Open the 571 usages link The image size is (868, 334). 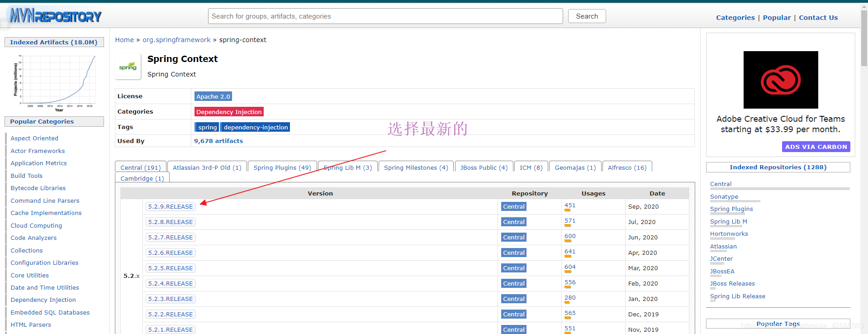point(570,221)
